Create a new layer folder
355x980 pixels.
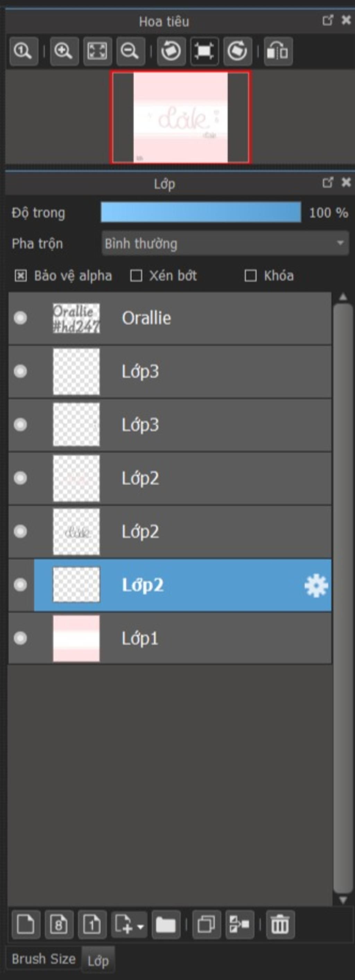166,924
